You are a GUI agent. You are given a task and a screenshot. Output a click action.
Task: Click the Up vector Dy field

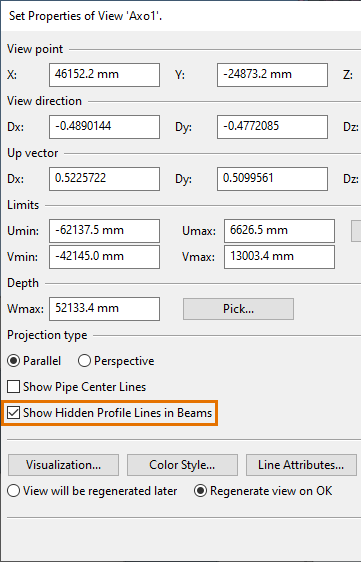272,179
